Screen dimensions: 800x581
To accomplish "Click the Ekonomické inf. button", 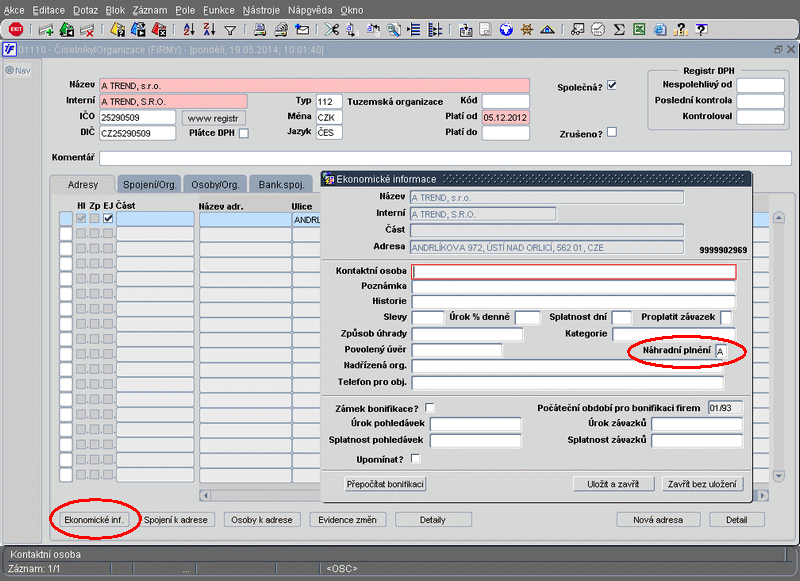I will pos(93,520).
